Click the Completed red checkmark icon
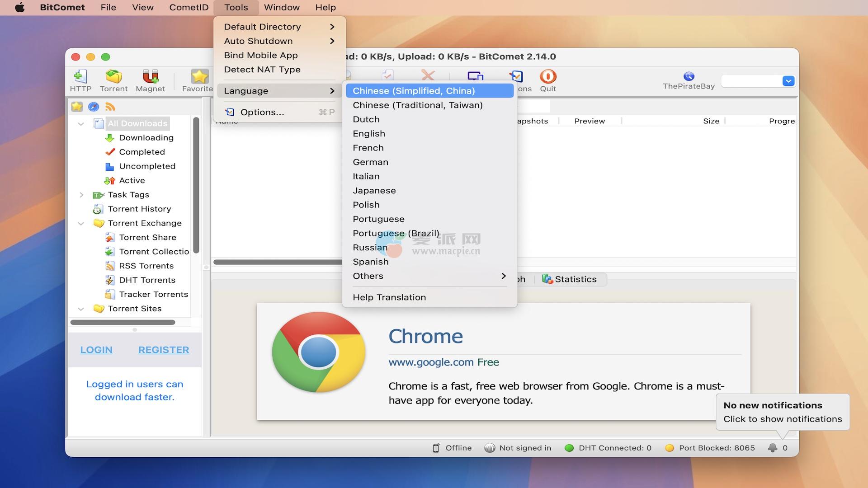Viewport: 868px width, 488px height. pos(110,152)
